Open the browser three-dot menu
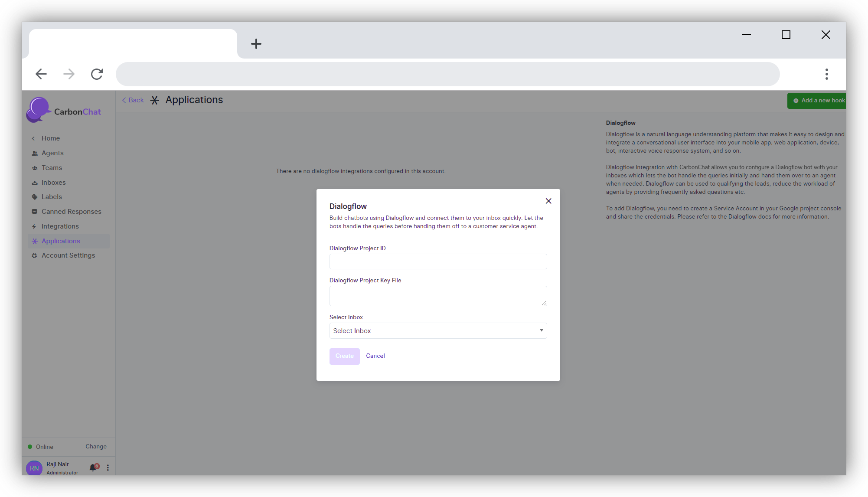 click(x=826, y=74)
